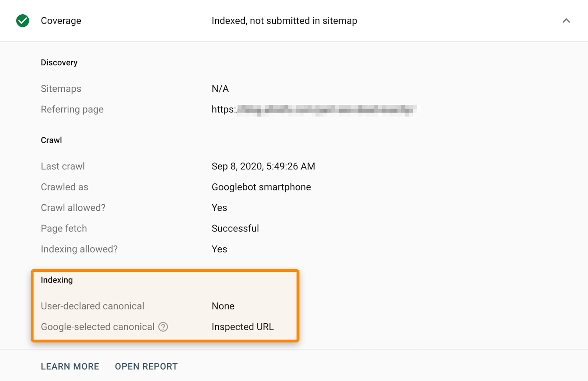Select the Page fetch Successful status
The height and width of the screenshot is (381, 588).
pos(235,228)
